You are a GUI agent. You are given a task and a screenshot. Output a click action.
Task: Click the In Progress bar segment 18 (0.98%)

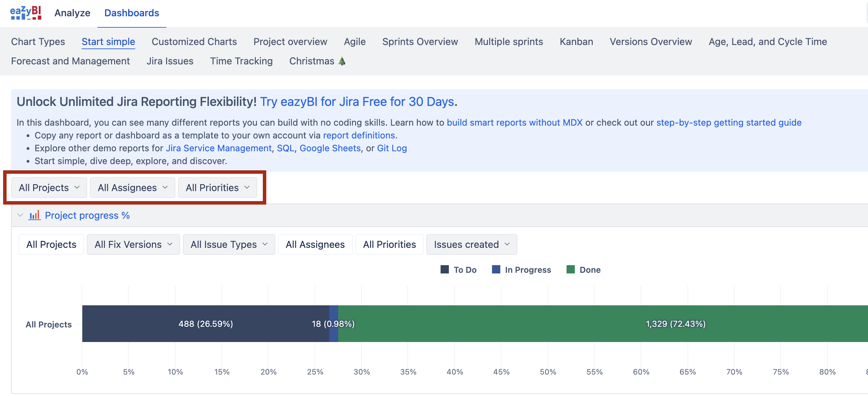point(334,324)
